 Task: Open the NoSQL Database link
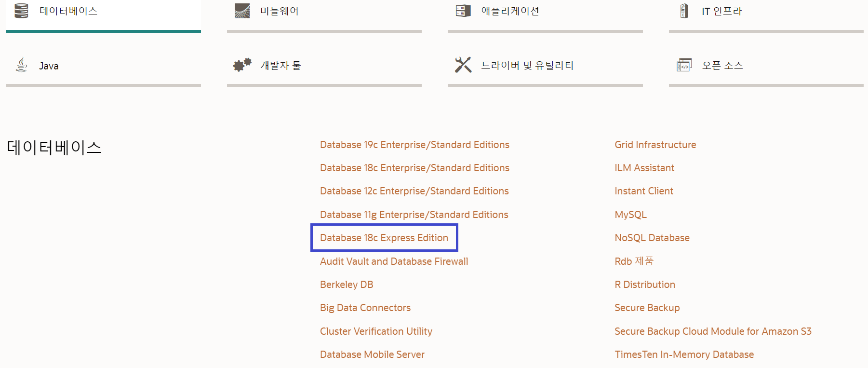652,238
